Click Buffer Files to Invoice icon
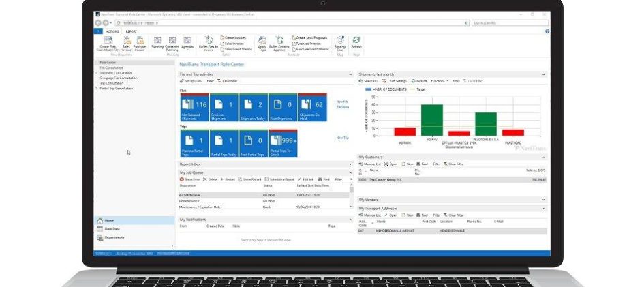This screenshot has height=287, width=644. pyautogui.click(x=209, y=44)
